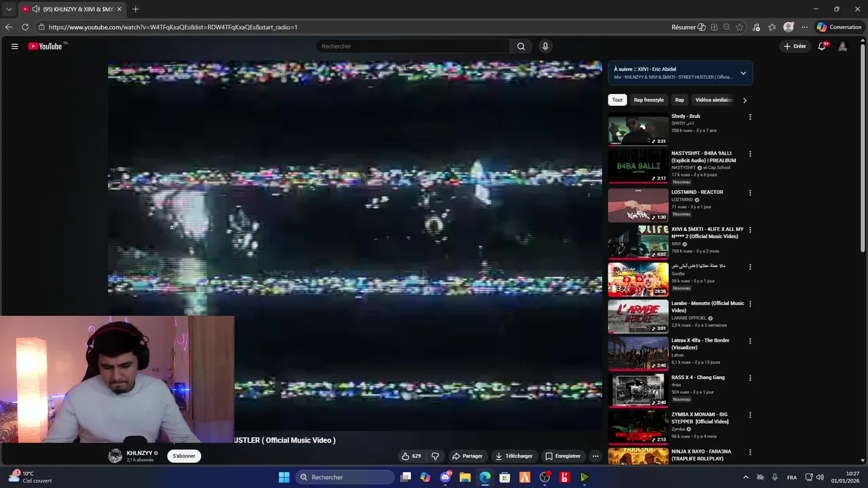Viewport: 868px width, 488px height.
Task: Open Latras X 4lfa - The Border title
Action: (x=701, y=344)
